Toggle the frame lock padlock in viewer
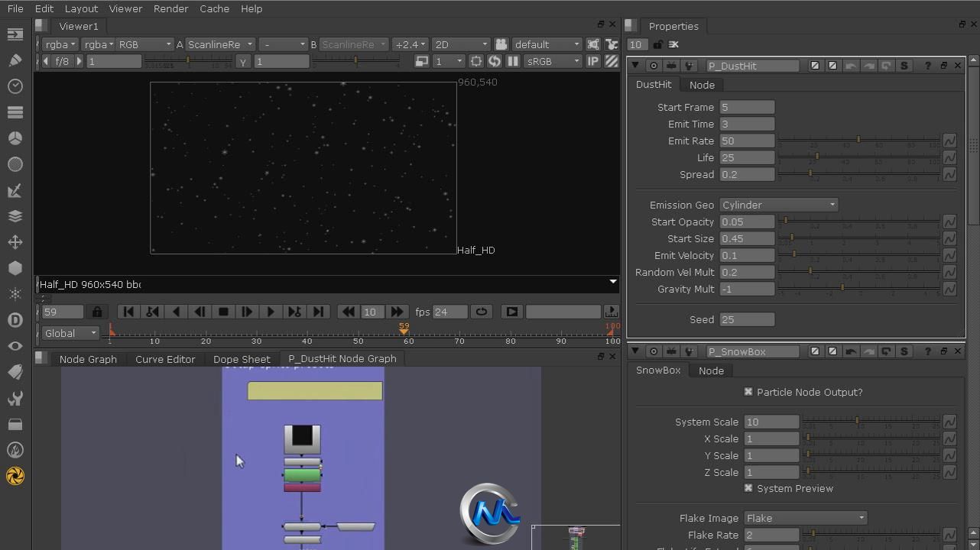The image size is (980, 550). point(97,312)
